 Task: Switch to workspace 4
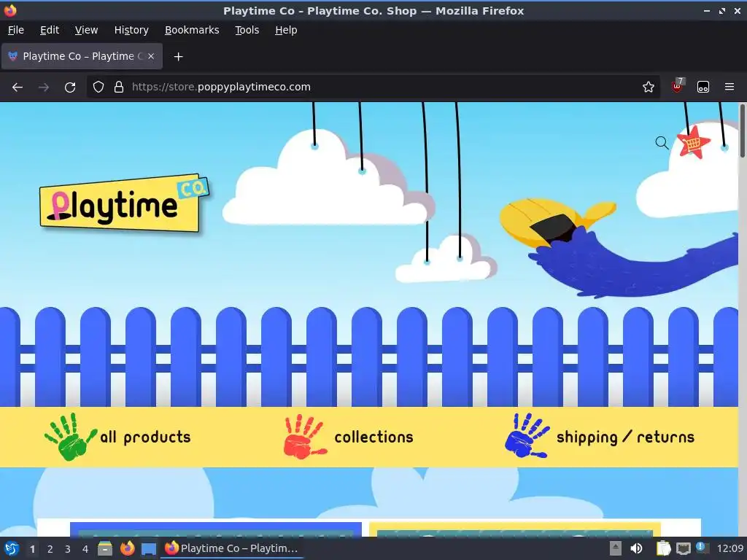(85, 549)
